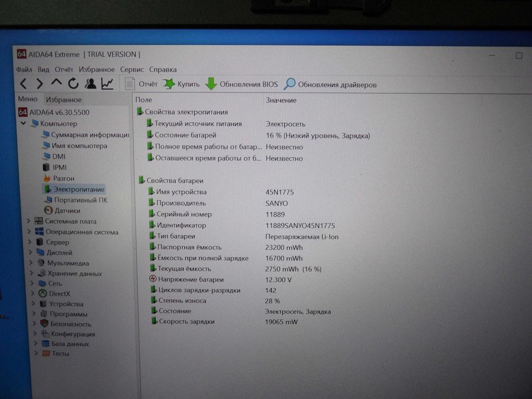This screenshot has width=532, height=399.
Task: Expand the Сервер node
Action: tap(30, 242)
